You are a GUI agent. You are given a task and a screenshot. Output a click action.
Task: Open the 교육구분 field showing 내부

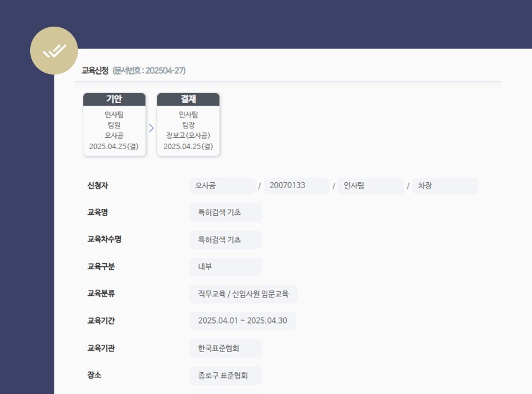click(225, 267)
